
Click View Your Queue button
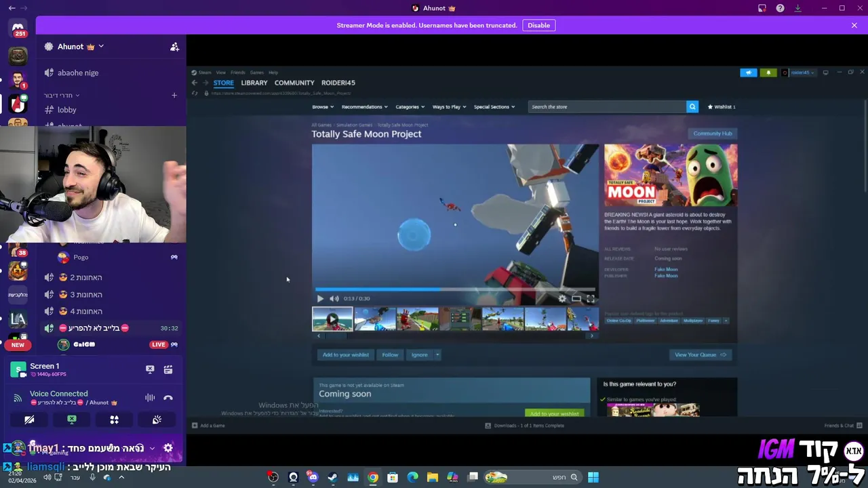pos(701,354)
